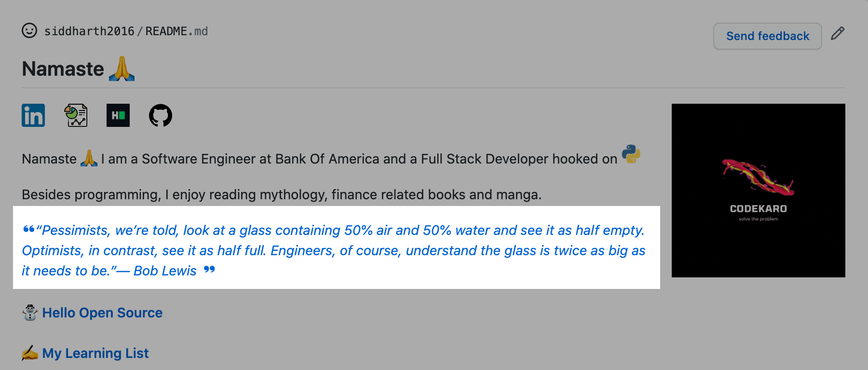This screenshot has height=370, width=868.
Task: Open the Hello Open Source link
Action: [x=102, y=313]
